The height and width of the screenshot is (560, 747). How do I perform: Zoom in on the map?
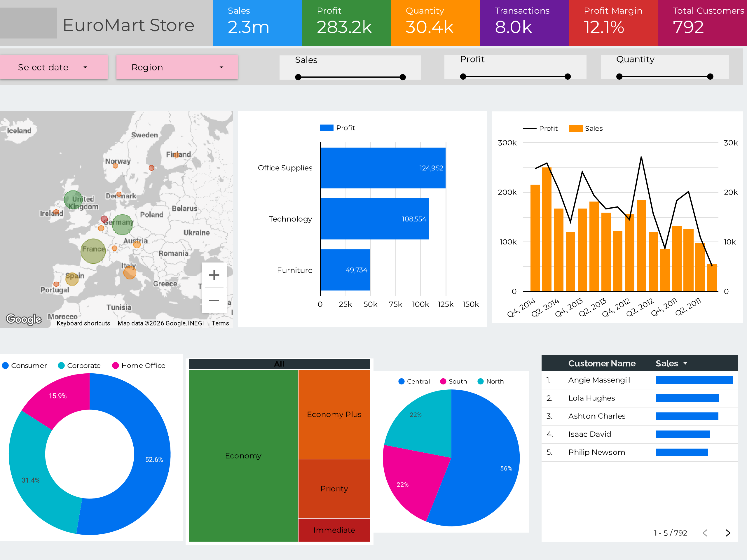[x=214, y=275]
